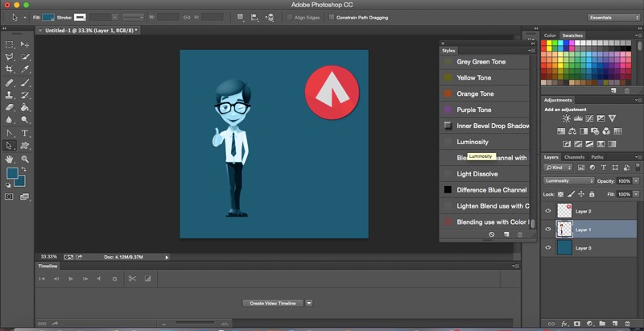The height and width of the screenshot is (331, 644).
Task: Toggle lock transparent pixels
Action: [560, 194]
